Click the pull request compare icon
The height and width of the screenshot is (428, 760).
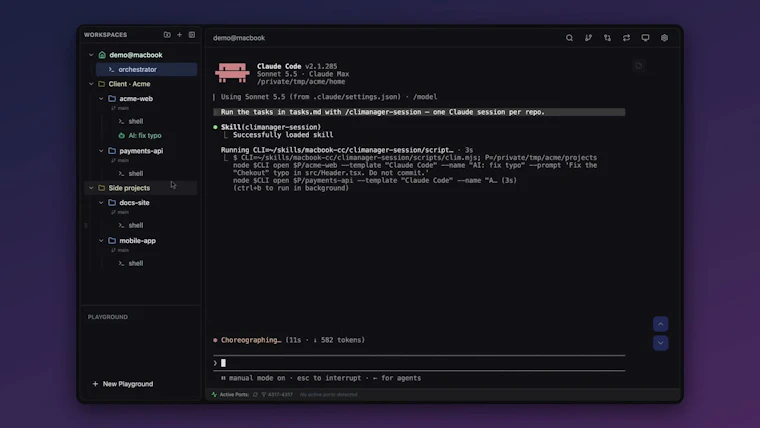607,38
